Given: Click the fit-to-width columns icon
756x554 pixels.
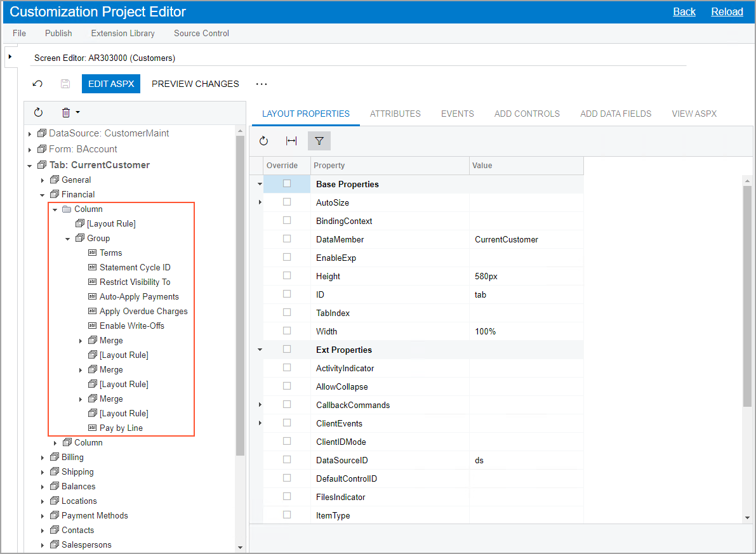Looking at the screenshot, I should click(291, 141).
